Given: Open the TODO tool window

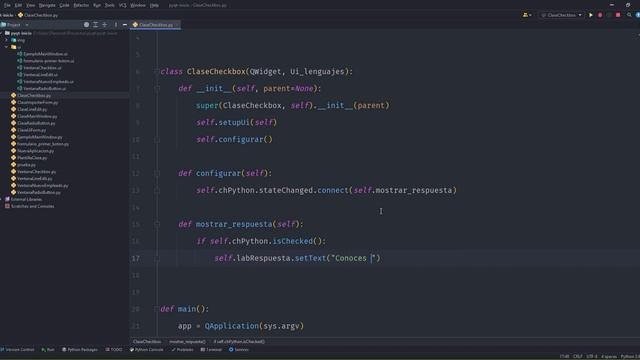Looking at the screenshot, I should point(114,350).
